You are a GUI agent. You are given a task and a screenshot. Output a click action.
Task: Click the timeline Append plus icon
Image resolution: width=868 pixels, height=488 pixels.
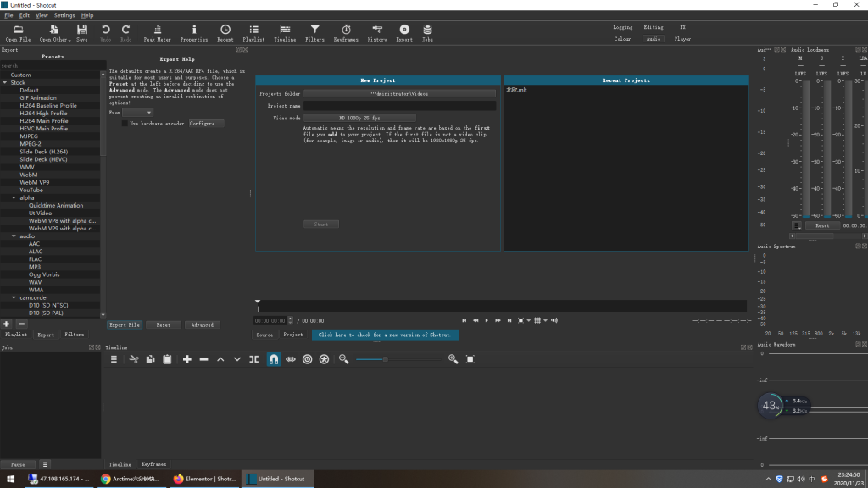tap(187, 359)
